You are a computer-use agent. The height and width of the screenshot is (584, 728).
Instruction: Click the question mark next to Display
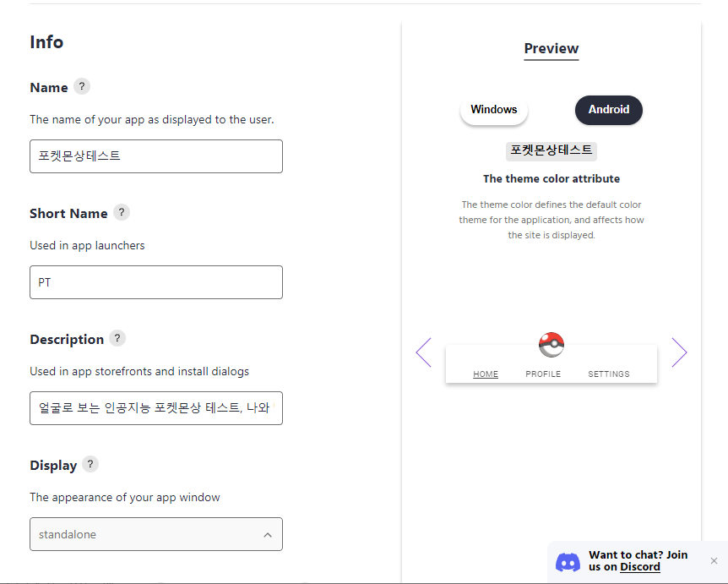pos(90,464)
